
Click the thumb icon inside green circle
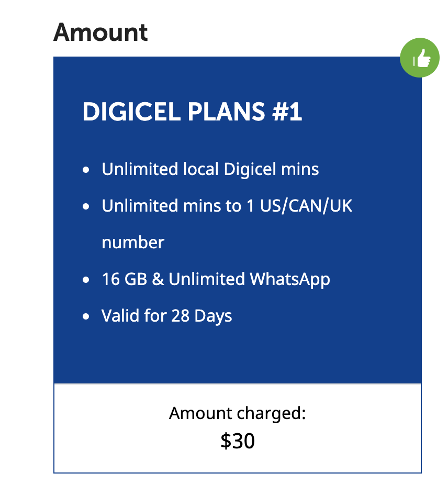pyautogui.click(x=421, y=58)
